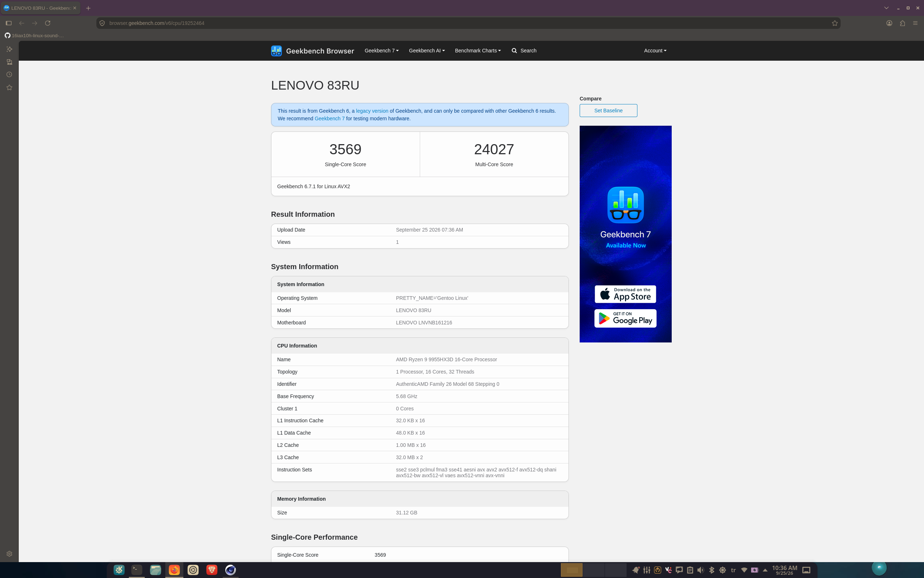Follow the legacy version link

coord(372,111)
